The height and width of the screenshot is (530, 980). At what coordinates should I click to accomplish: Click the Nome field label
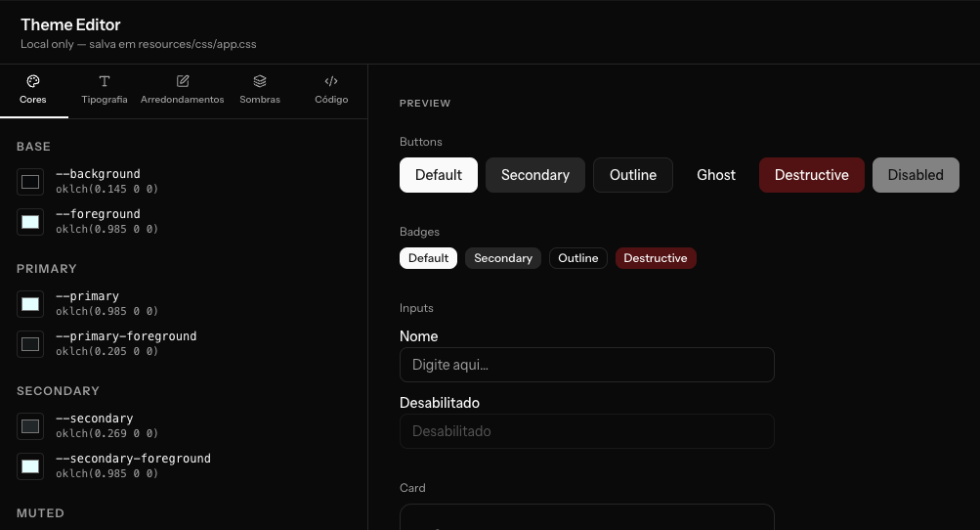click(419, 336)
